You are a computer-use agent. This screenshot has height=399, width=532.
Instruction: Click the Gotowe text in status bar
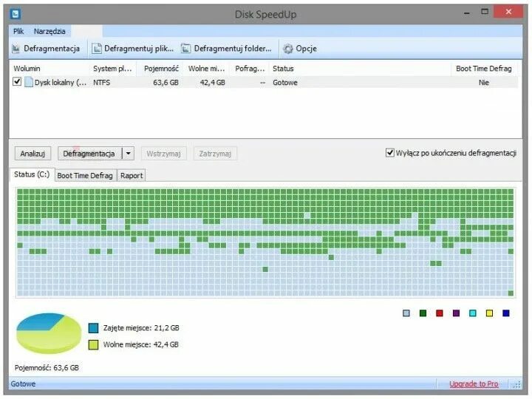[x=23, y=383]
